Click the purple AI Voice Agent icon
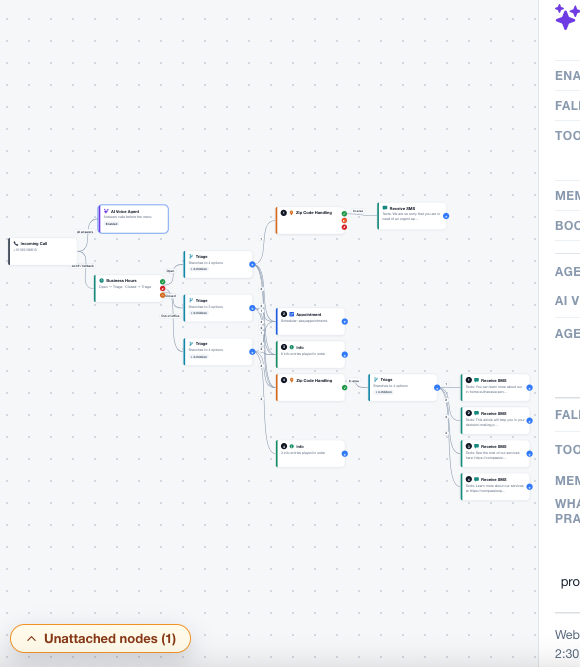Screen dimensions: 580x667 point(106,211)
